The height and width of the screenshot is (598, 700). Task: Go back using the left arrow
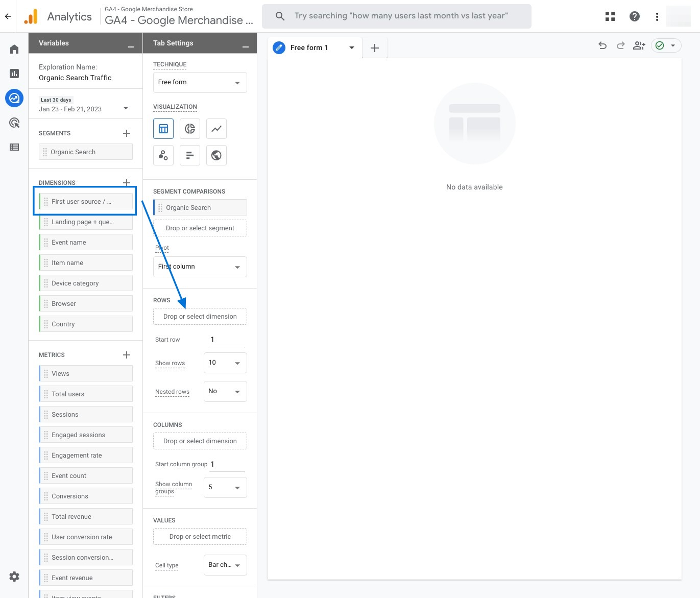8,16
